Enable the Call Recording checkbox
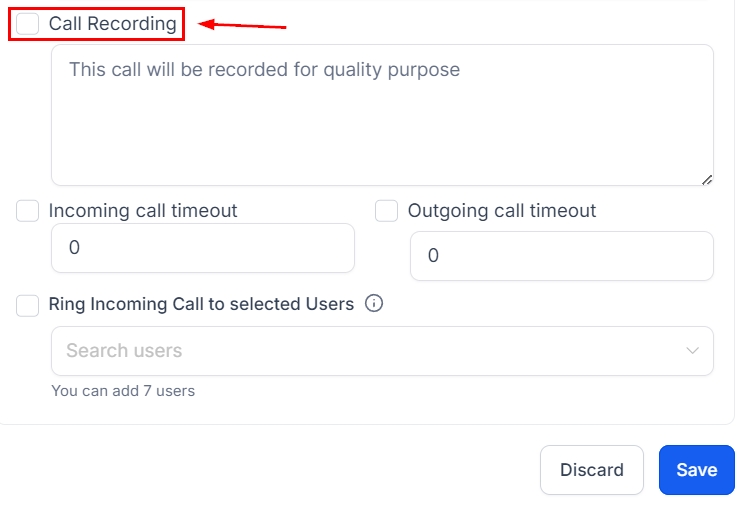Image resolution: width=750 pixels, height=510 pixels. 28,24
